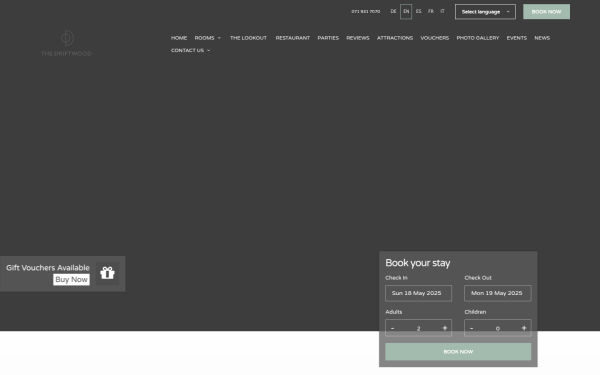Decrease the number of adults
This screenshot has width=600, height=375.
click(x=392, y=328)
